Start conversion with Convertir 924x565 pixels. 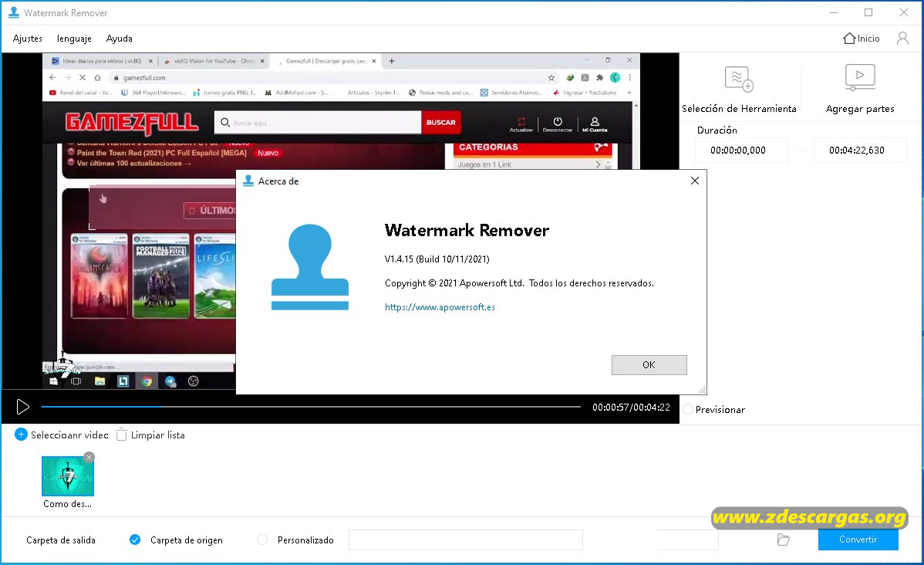[858, 540]
